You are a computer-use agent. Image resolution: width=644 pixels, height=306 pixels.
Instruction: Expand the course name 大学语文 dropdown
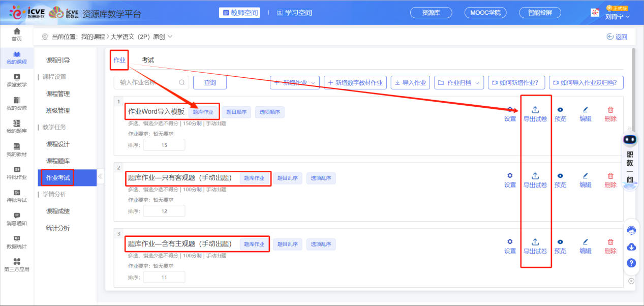[169, 37]
